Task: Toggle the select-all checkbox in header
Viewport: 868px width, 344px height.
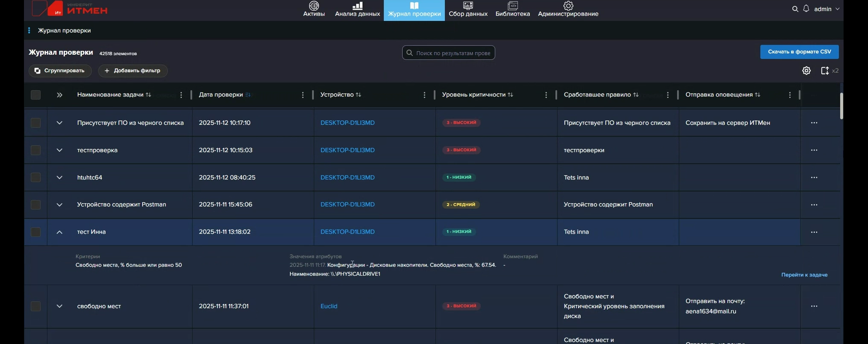Action: (x=36, y=95)
